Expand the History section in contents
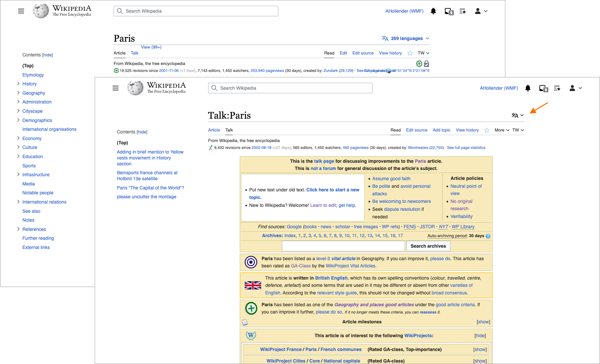 18,84
